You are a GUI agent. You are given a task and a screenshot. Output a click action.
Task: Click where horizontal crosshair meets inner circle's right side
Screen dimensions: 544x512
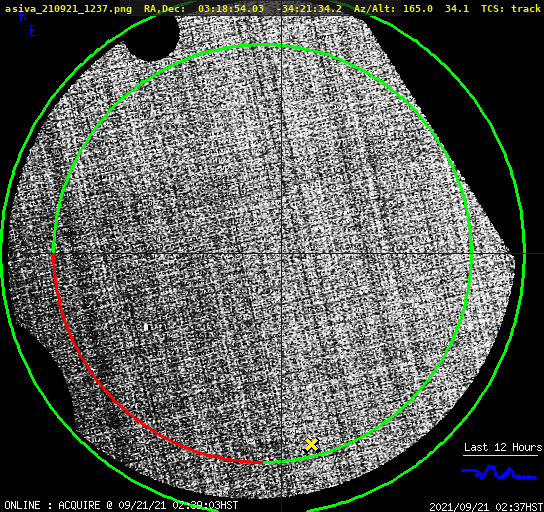coord(471,254)
